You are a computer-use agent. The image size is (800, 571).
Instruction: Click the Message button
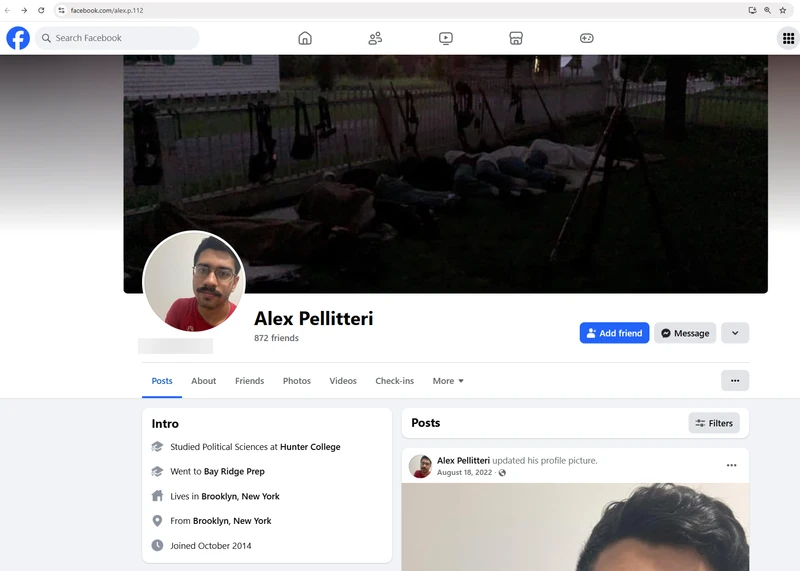(685, 333)
